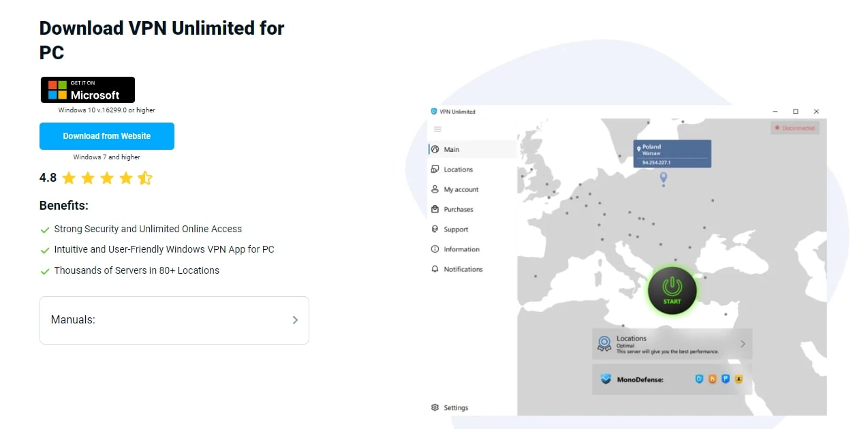The width and height of the screenshot is (868, 429).
Task: Click the Microsoft four-color logo
Action: pyautogui.click(x=57, y=91)
